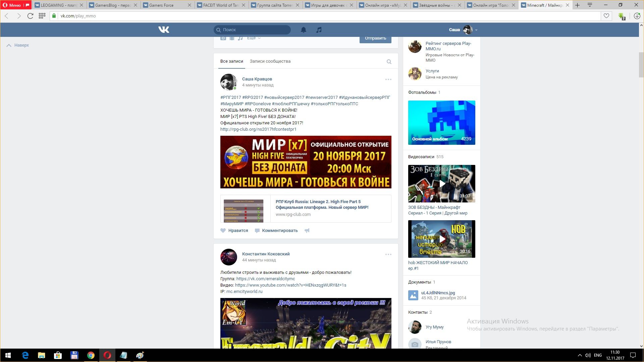The image size is (644, 362).
Task: Add page to bookmarks heart icon
Action: [x=606, y=16]
